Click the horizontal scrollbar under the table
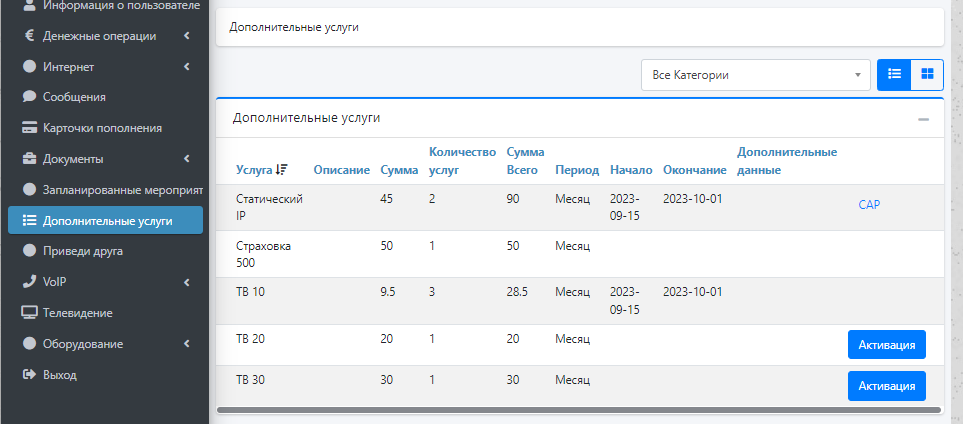 578,409
